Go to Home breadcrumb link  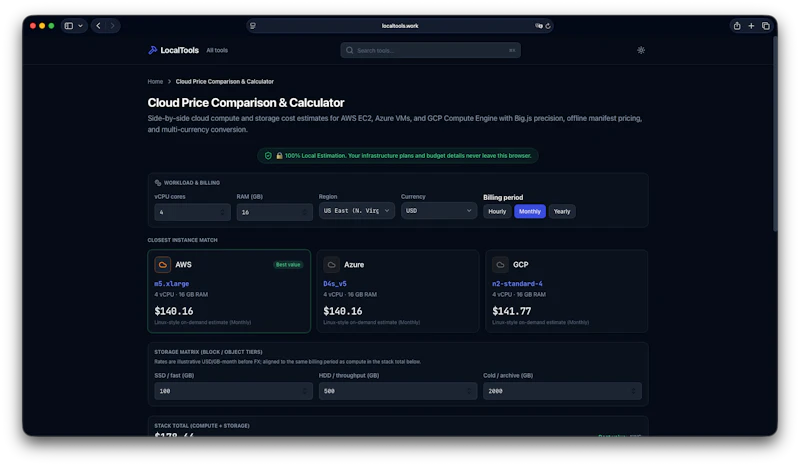pos(155,82)
